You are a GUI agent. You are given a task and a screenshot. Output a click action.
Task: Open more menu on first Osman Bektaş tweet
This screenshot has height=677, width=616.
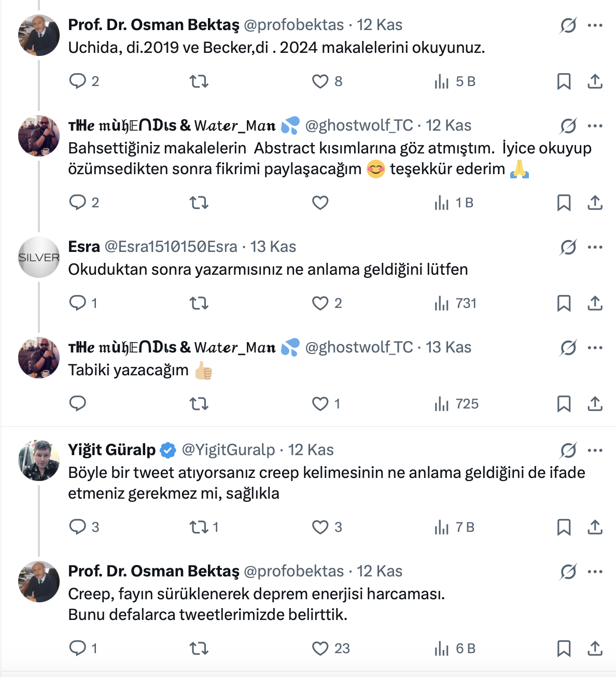595,25
